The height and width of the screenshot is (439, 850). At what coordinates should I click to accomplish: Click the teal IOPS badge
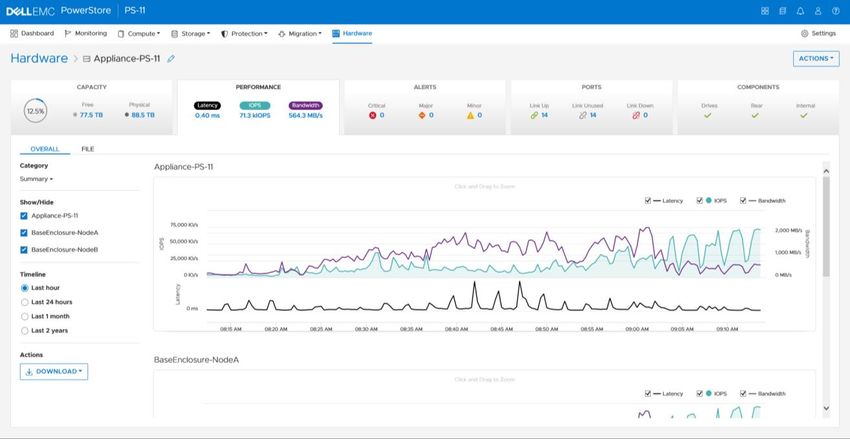[255, 106]
